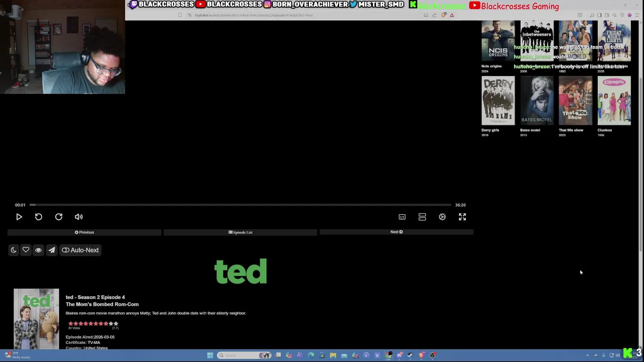644x362 pixels.
Task: Rate the episode using star rating
Action: click(x=93, y=324)
